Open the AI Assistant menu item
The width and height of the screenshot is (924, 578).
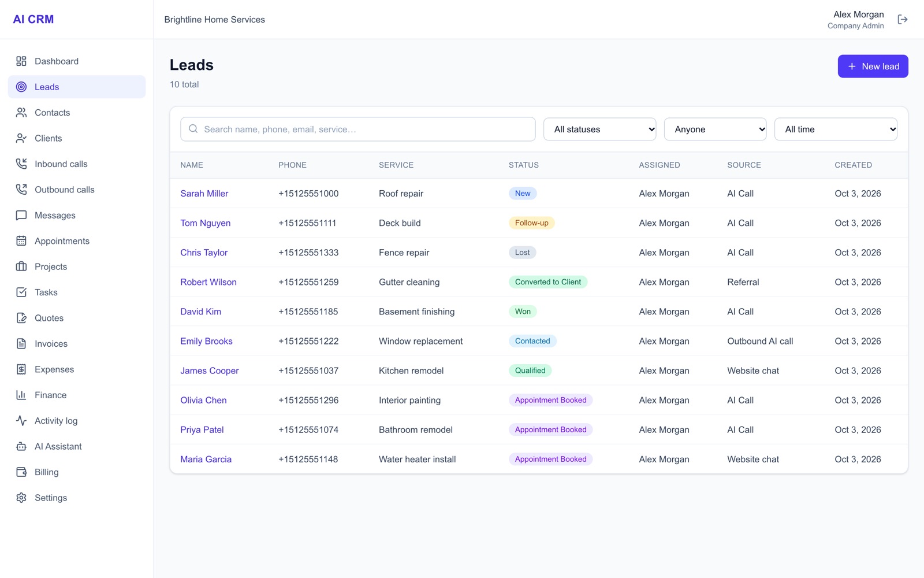[77, 446]
